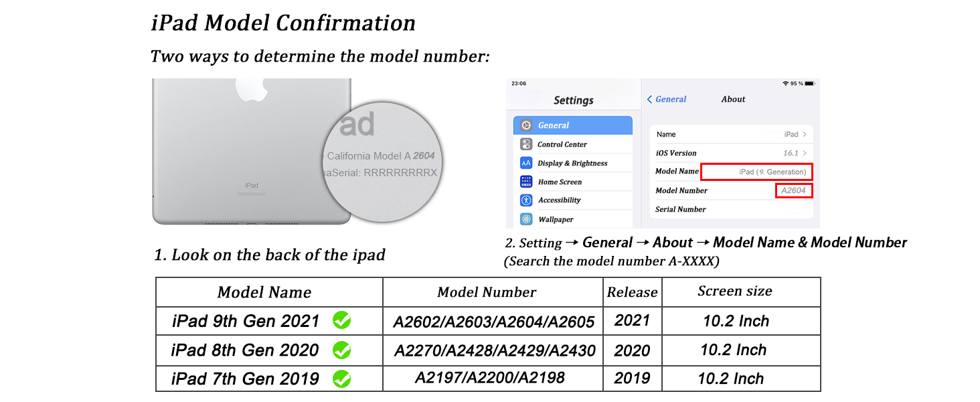
Task: Click the Apple logo on iPad back
Action: (x=251, y=88)
